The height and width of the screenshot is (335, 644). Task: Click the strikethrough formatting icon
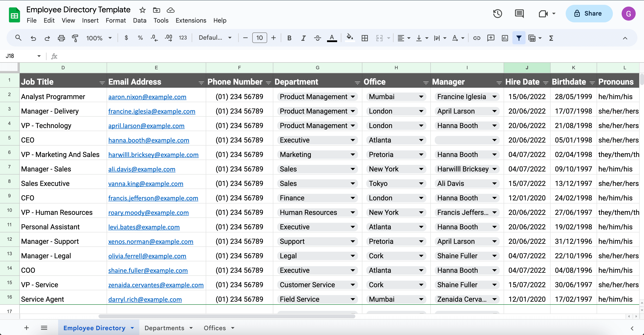tap(317, 38)
